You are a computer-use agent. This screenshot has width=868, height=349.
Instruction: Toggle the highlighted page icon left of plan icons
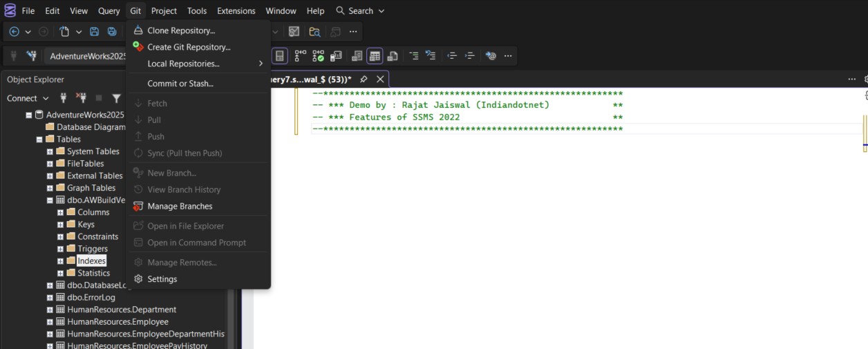(x=280, y=56)
